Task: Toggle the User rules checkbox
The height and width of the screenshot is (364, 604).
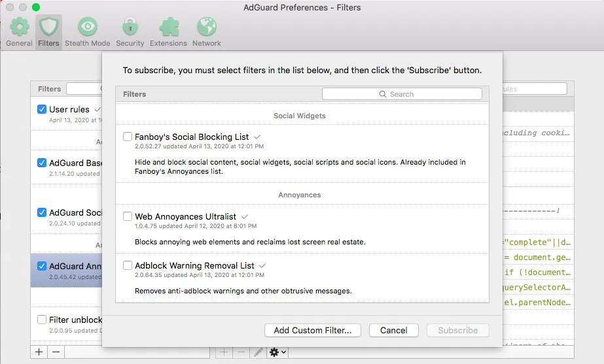Action: (x=42, y=109)
